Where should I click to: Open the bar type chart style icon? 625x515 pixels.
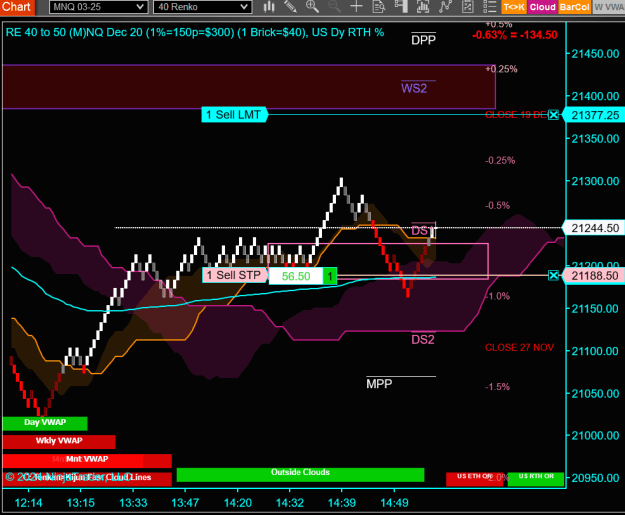tap(269, 6)
